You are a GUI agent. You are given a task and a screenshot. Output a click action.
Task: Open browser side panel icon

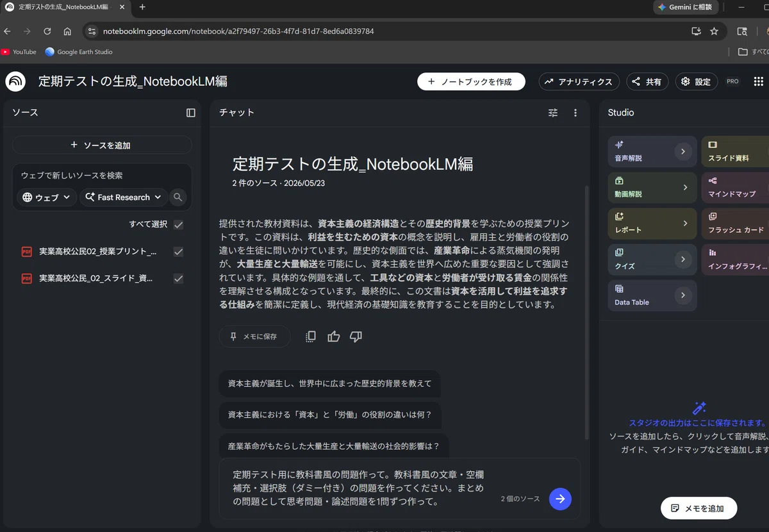742,31
